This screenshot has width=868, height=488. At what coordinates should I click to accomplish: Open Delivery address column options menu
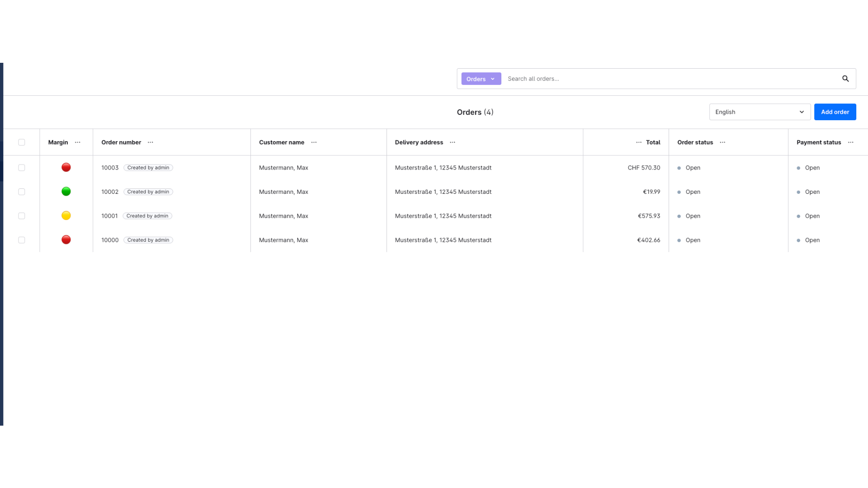(x=453, y=142)
